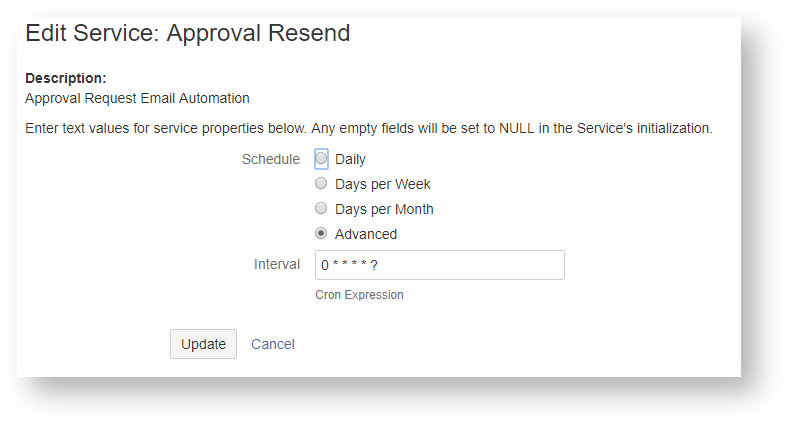Click the 'Daily' option label text
Image resolution: width=789 pixels, height=425 pixels.
point(350,159)
